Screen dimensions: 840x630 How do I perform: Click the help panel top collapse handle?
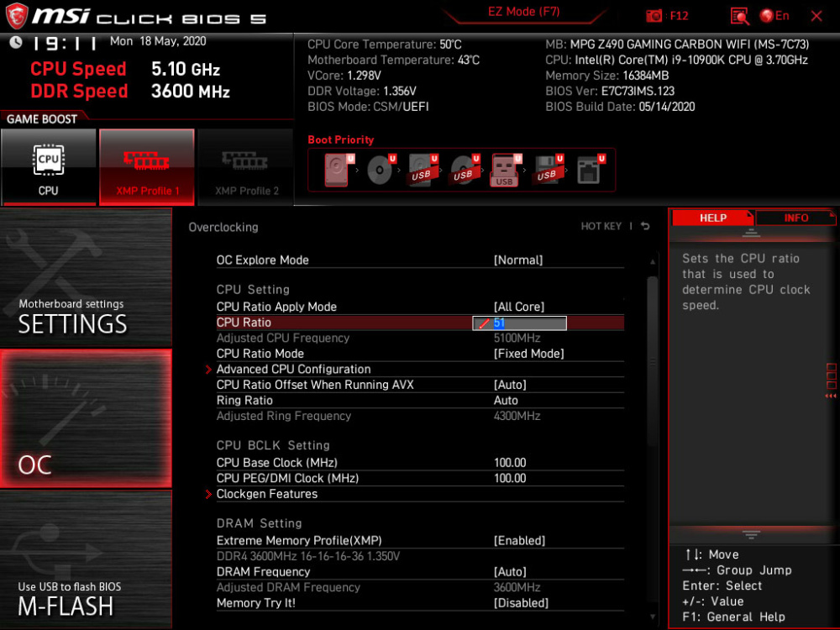[751, 233]
